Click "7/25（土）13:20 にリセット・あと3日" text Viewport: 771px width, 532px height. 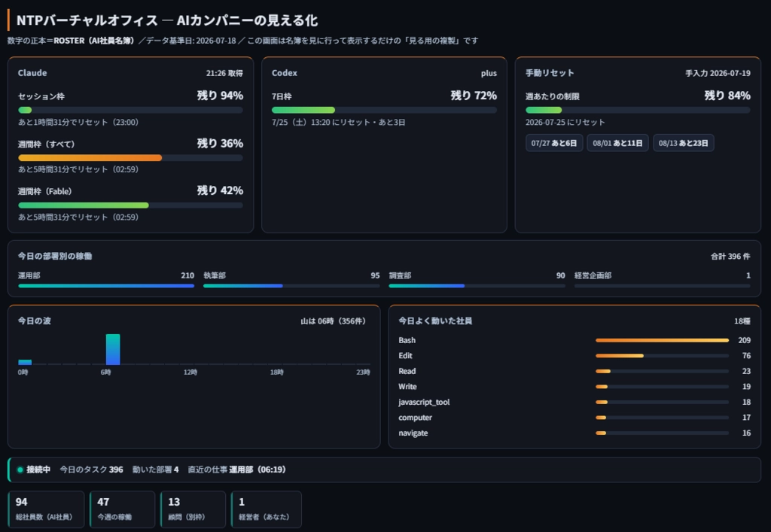(338, 123)
